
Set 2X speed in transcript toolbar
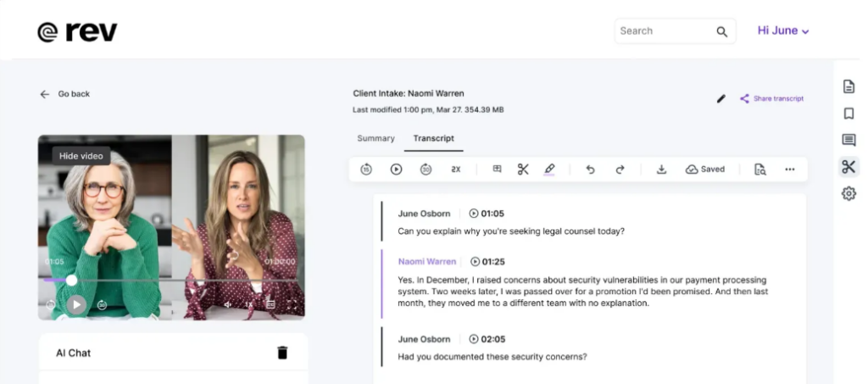point(455,170)
